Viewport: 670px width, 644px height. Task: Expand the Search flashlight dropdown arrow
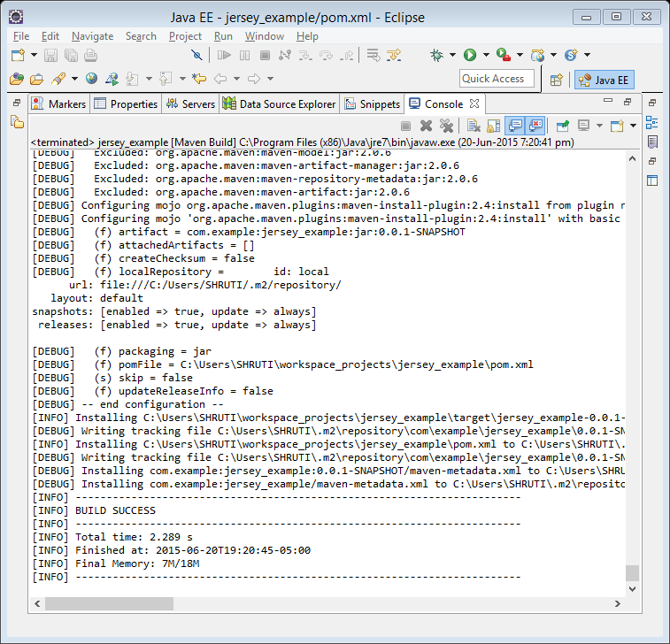click(74, 79)
